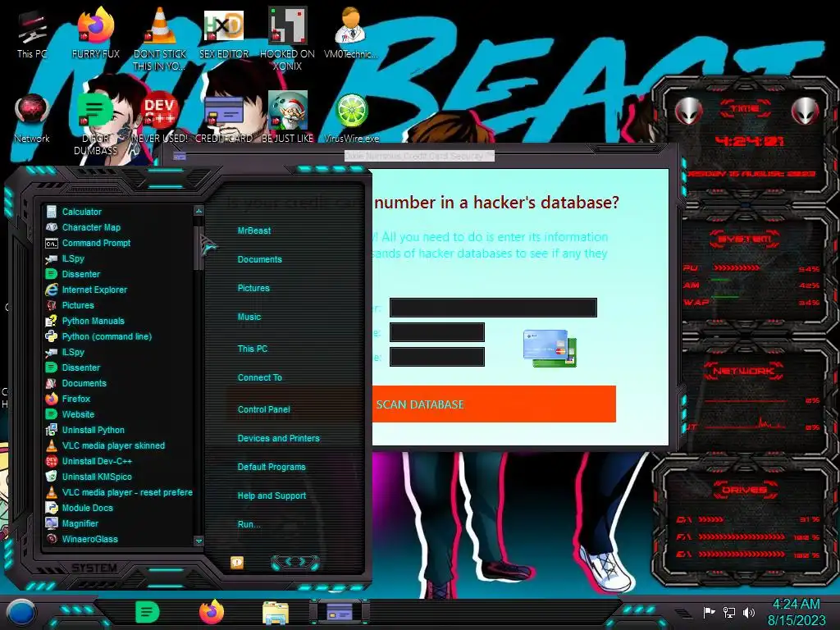Click the card number input field
The image size is (840, 630).
(493, 308)
